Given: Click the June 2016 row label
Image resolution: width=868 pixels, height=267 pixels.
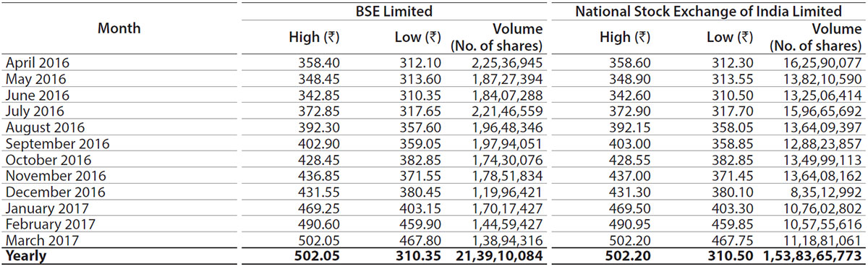Looking at the screenshot, I should 36,95.
